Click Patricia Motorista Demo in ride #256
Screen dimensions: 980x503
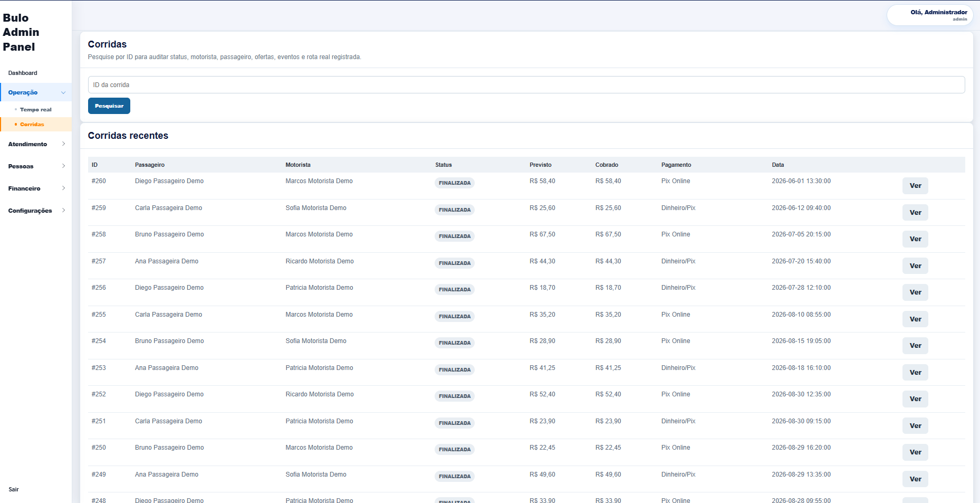tap(319, 288)
